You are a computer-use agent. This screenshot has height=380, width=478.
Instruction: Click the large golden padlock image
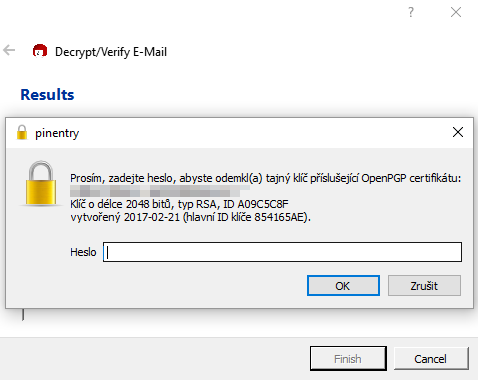point(41,183)
